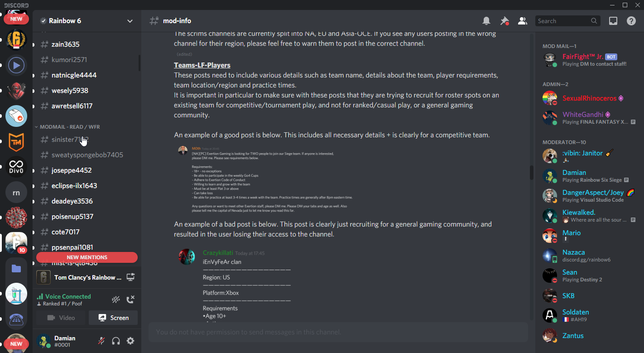Click the stream game monitor icon
The width and height of the screenshot is (644, 353).
130,277
